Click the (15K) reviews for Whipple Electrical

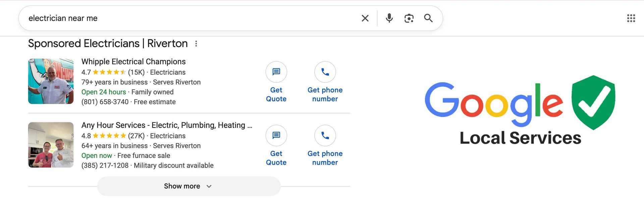pyautogui.click(x=136, y=72)
